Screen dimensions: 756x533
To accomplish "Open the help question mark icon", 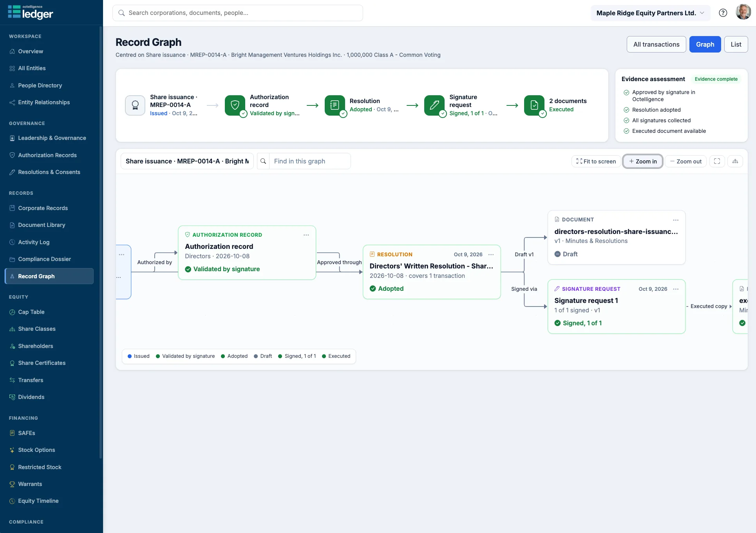I will [x=723, y=13].
